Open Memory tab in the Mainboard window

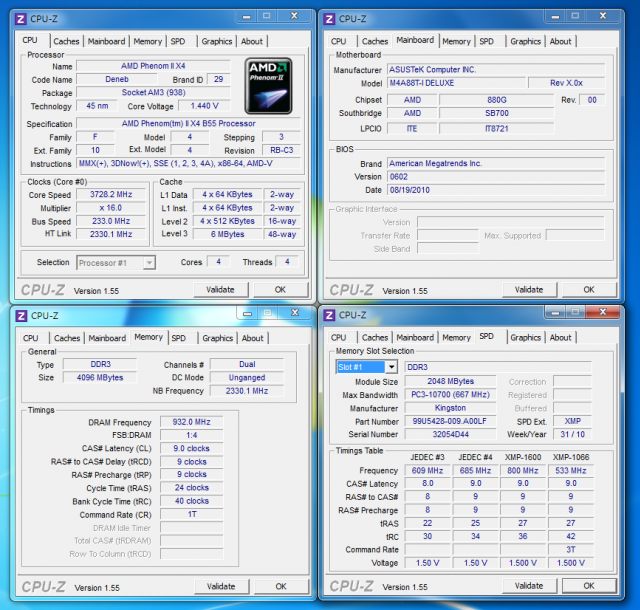[456, 41]
